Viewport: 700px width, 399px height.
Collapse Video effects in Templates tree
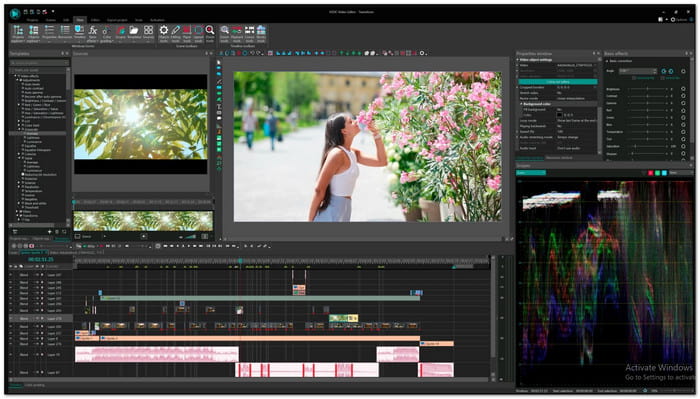[x=15, y=76]
